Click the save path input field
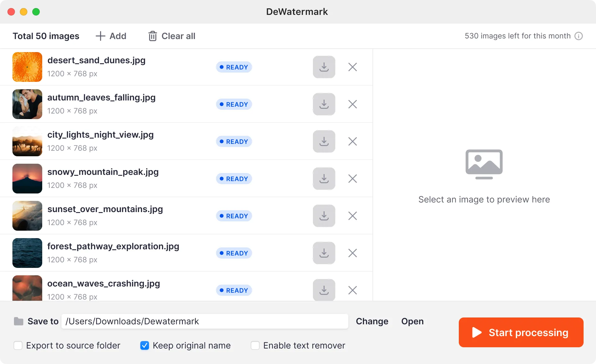This screenshot has width=596, height=364. 205,321
